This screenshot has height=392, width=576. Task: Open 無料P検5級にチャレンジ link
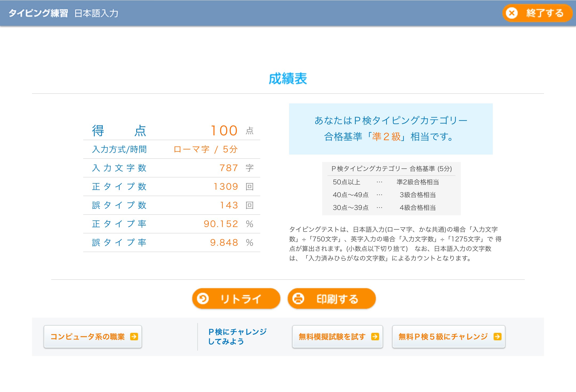[x=443, y=337]
